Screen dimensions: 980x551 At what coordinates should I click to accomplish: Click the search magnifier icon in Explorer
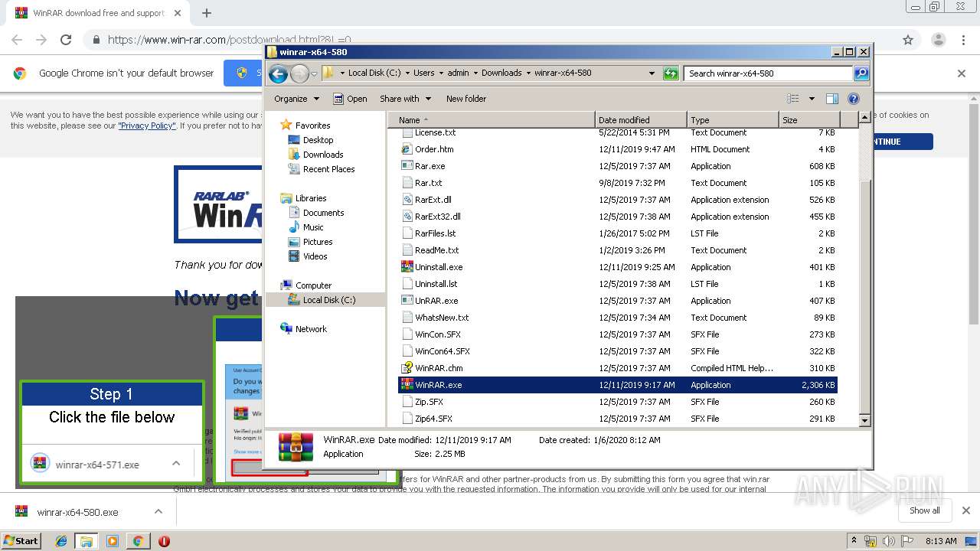point(861,73)
